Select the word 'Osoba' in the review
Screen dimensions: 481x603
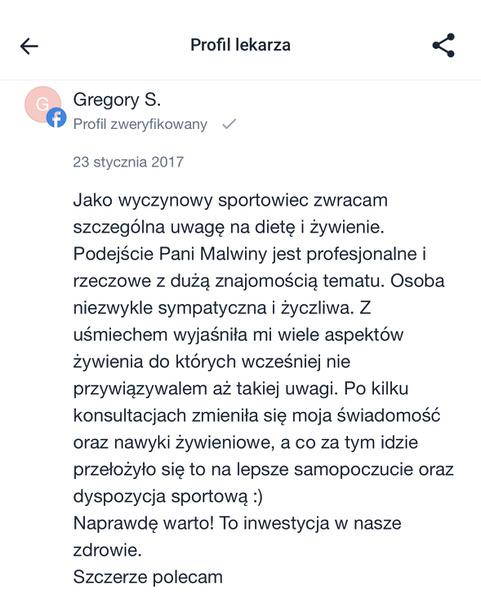(x=418, y=281)
